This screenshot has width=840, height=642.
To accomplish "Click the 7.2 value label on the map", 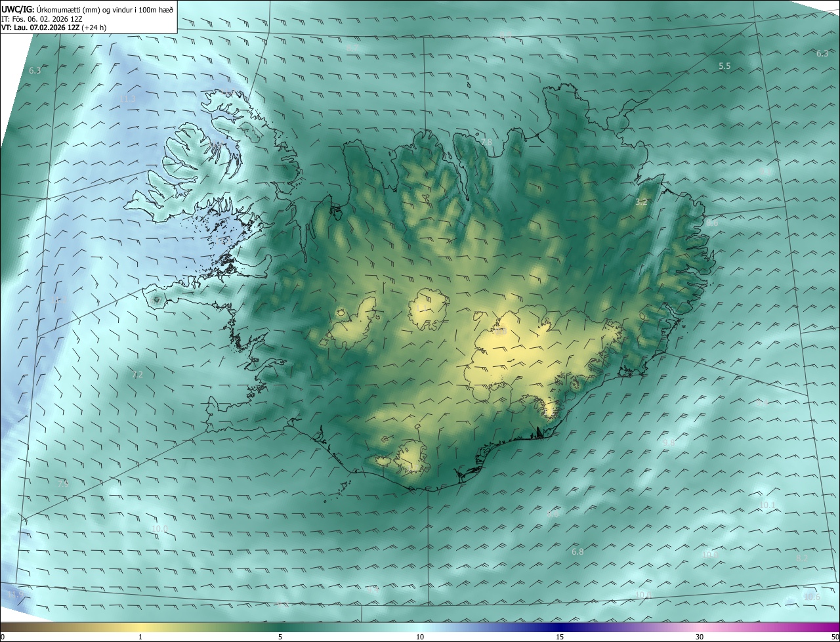I will (x=137, y=375).
